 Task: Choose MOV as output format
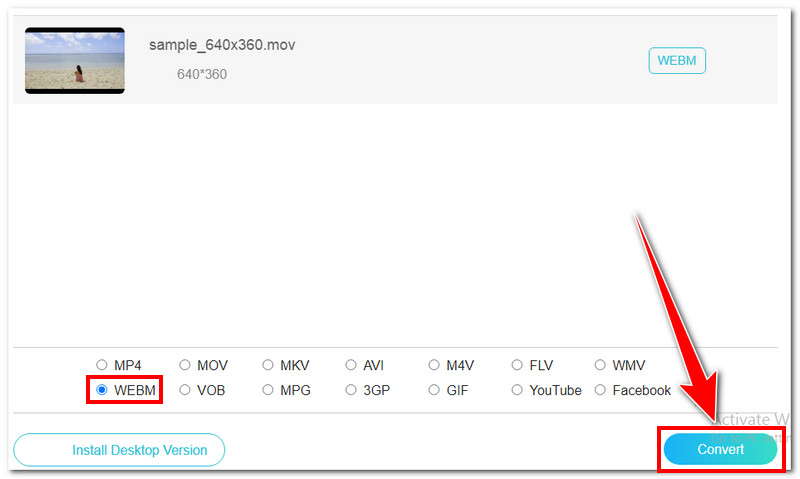pyautogui.click(x=185, y=365)
